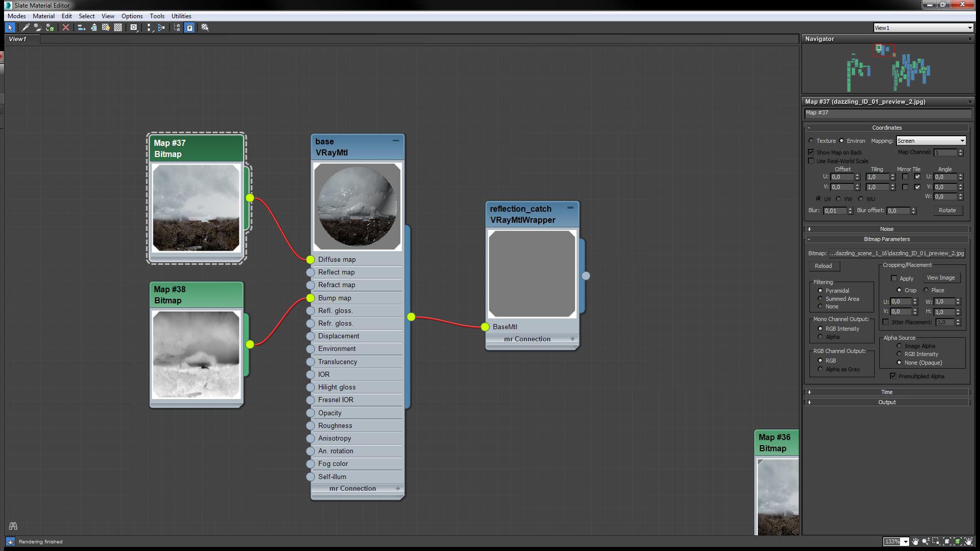Close the Navigator panel
980x551 pixels.
click(x=970, y=39)
